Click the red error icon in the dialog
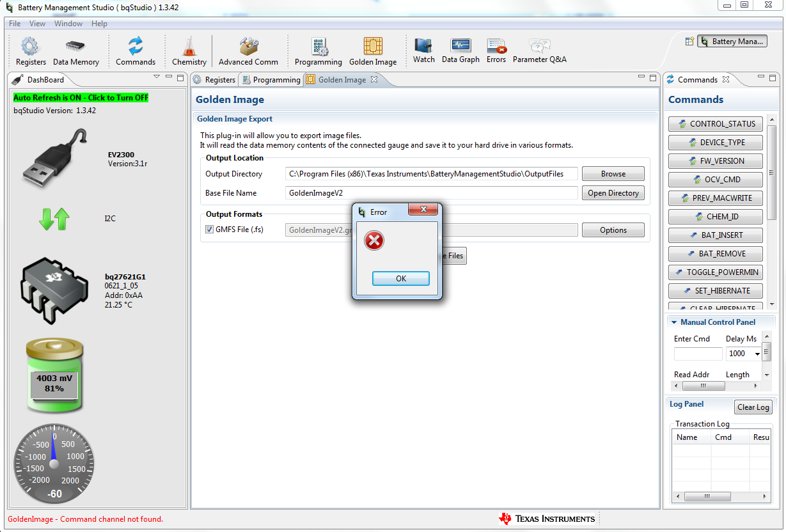Viewport: 786px width, 532px height. (x=374, y=241)
